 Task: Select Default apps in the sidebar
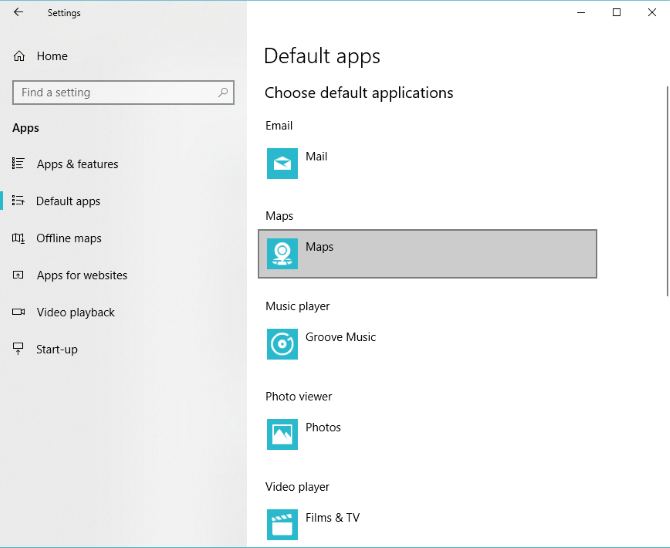[x=68, y=201]
